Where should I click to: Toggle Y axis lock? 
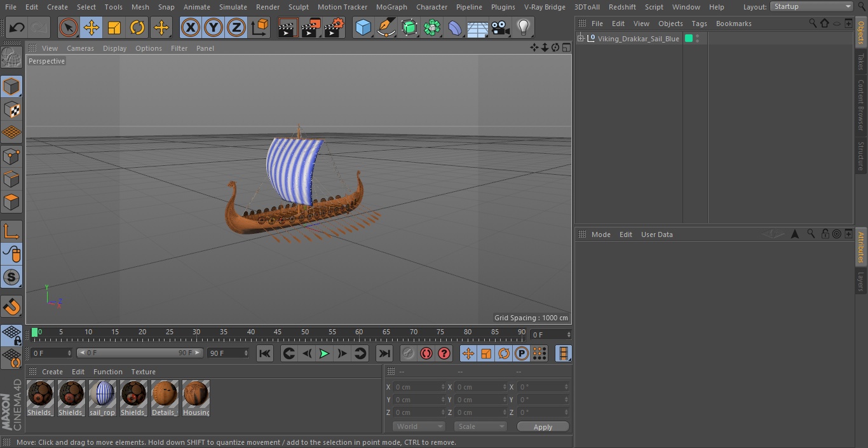(x=214, y=27)
